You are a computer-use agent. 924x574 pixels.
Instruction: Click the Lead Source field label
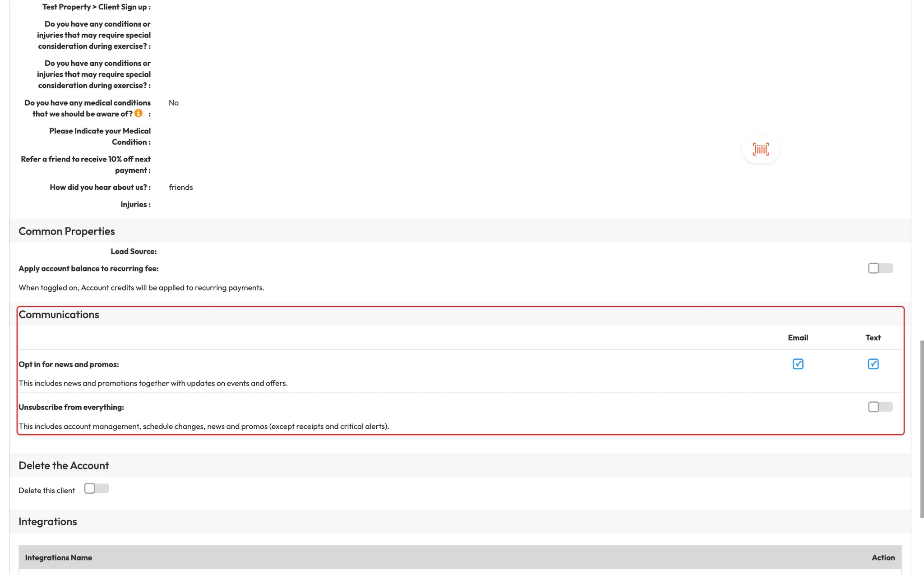coord(134,252)
